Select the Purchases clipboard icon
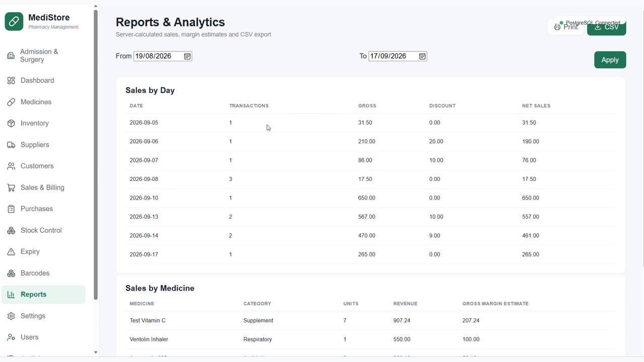 pyautogui.click(x=11, y=209)
